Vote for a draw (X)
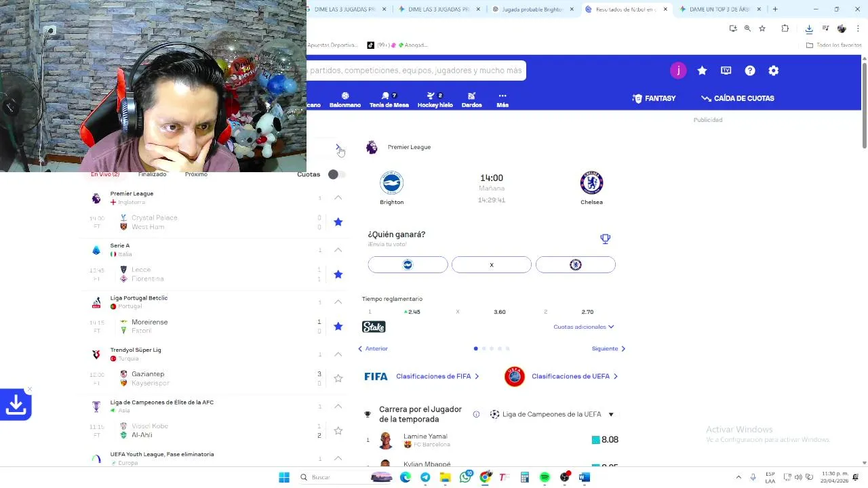 (492, 264)
